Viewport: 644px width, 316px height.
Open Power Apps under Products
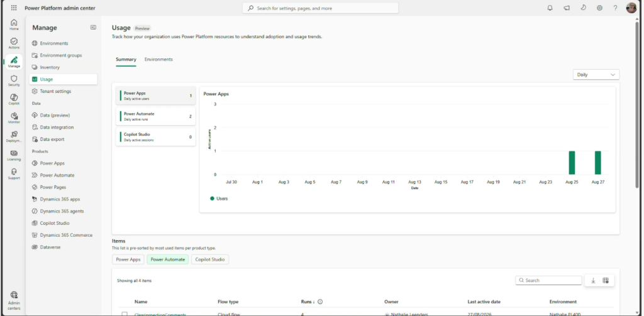[64, 163]
